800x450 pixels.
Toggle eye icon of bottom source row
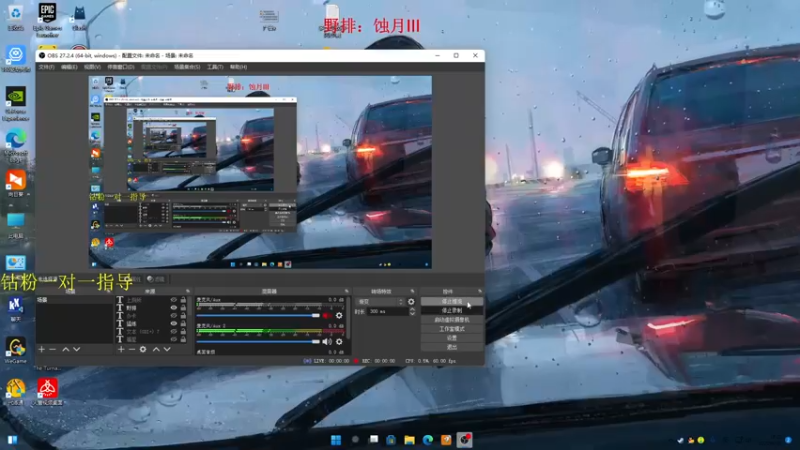[x=174, y=339]
